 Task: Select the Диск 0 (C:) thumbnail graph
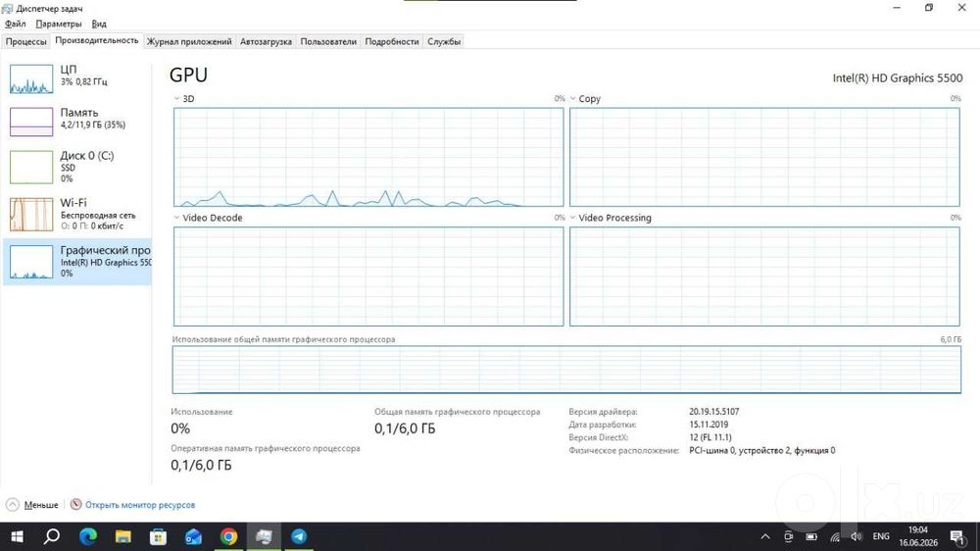coord(31,167)
